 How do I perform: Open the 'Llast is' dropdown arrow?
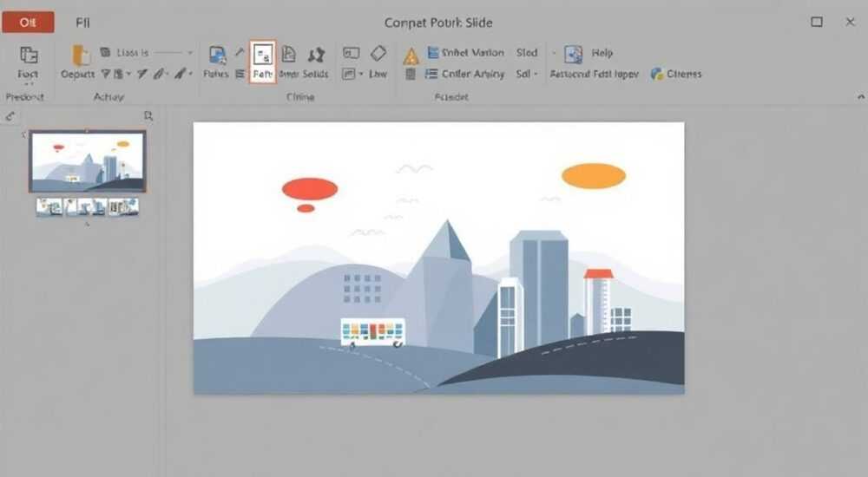190,53
